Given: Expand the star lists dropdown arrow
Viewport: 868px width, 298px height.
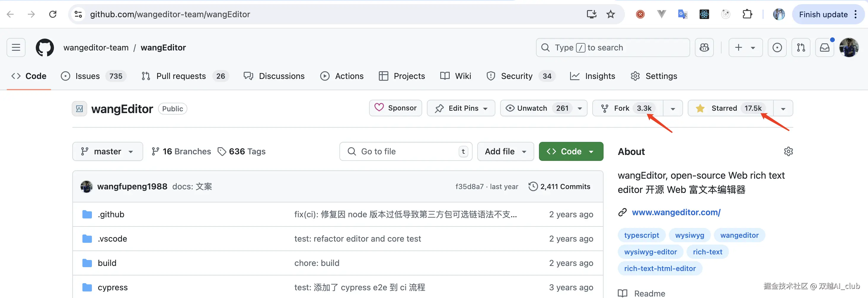Looking at the screenshot, I should pyautogui.click(x=783, y=108).
